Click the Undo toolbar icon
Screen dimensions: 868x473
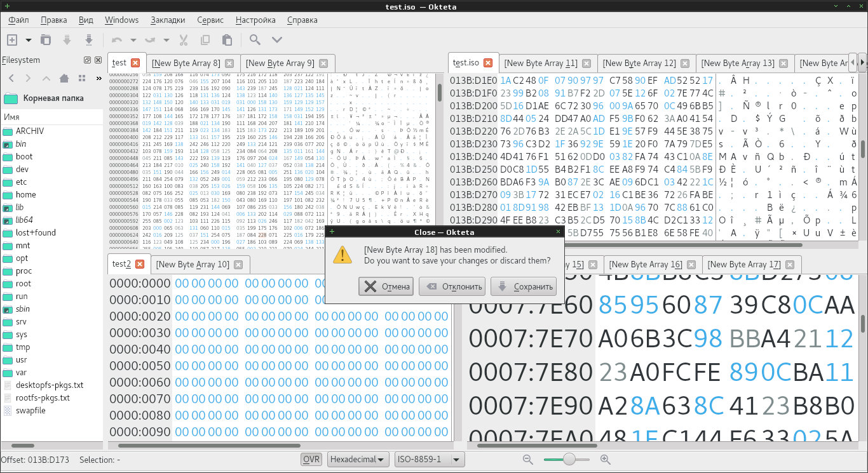117,40
